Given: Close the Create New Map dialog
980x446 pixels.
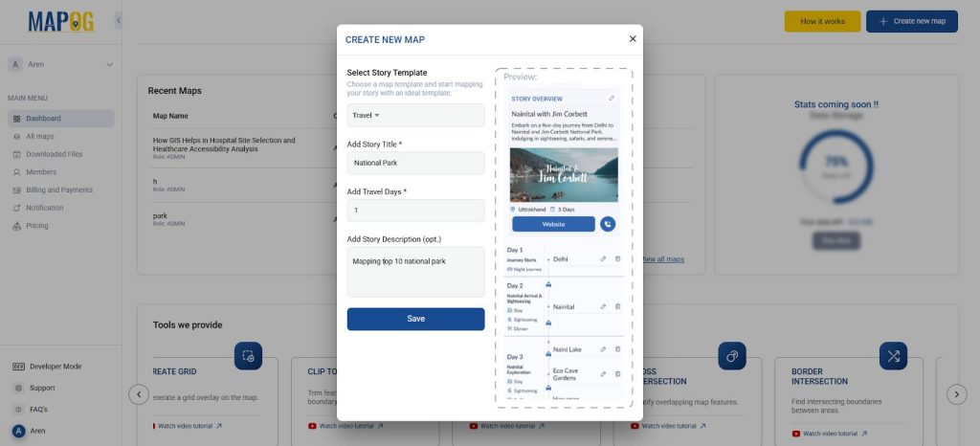Looking at the screenshot, I should (x=633, y=38).
